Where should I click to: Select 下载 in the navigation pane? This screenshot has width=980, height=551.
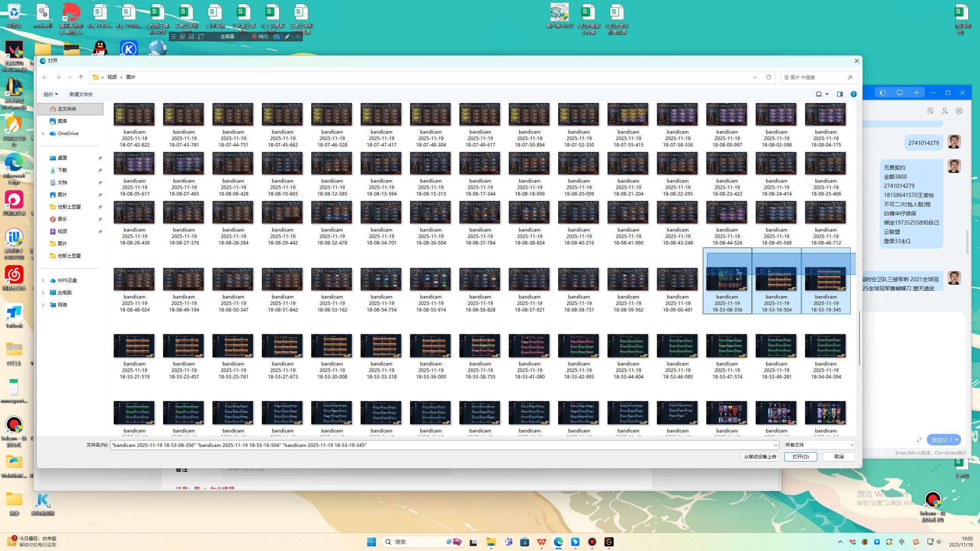coord(62,170)
